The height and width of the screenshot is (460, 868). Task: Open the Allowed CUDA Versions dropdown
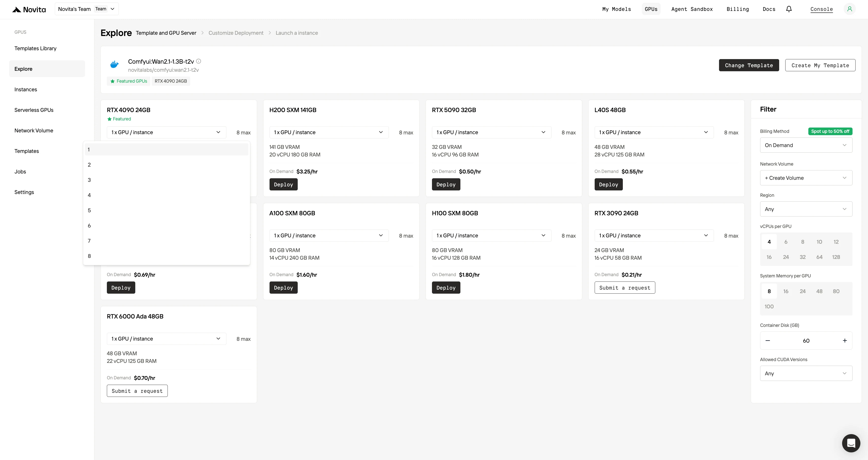[806, 374]
